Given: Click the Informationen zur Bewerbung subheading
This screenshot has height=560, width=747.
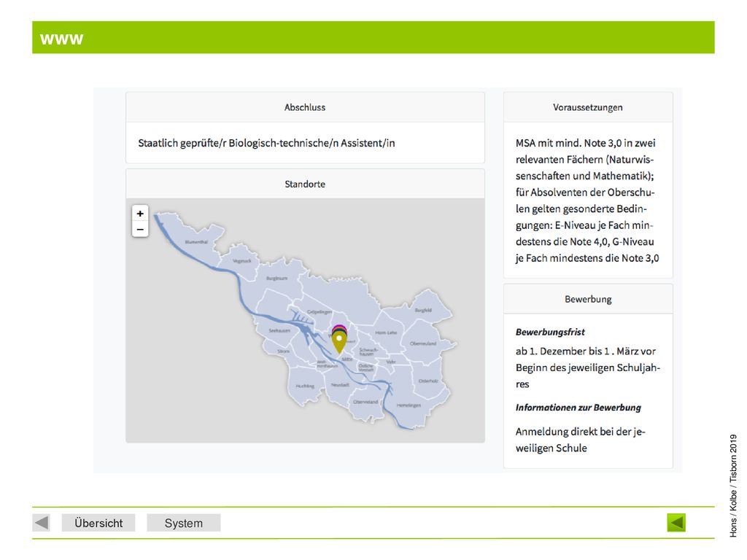Looking at the screenshot, I should click(578, 408).
